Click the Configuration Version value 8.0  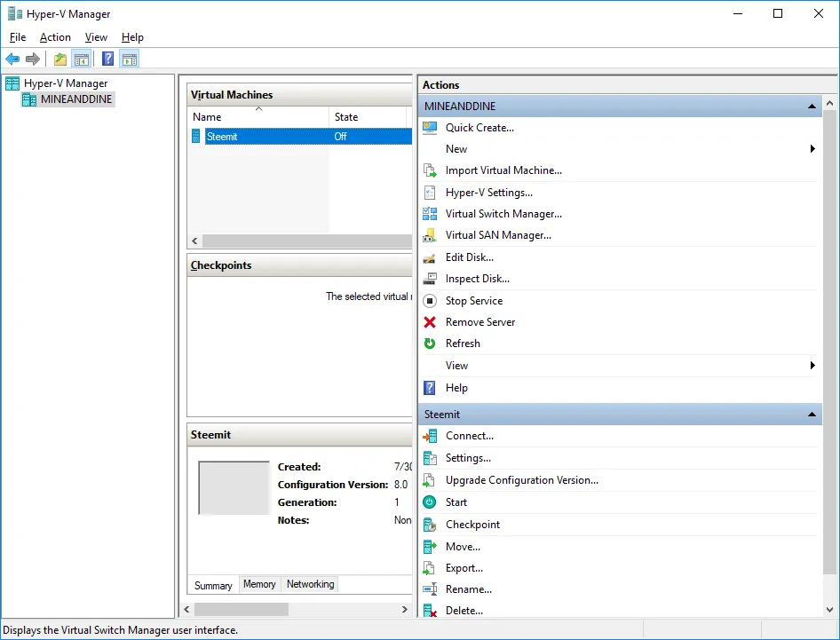tap(400, 485)
